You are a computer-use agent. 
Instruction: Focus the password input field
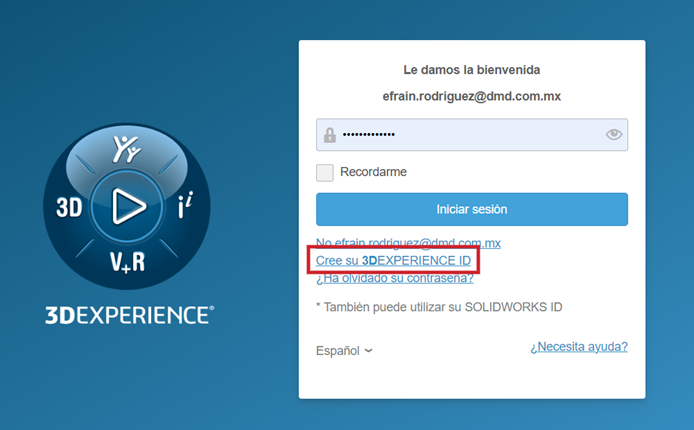coord(472,134)
